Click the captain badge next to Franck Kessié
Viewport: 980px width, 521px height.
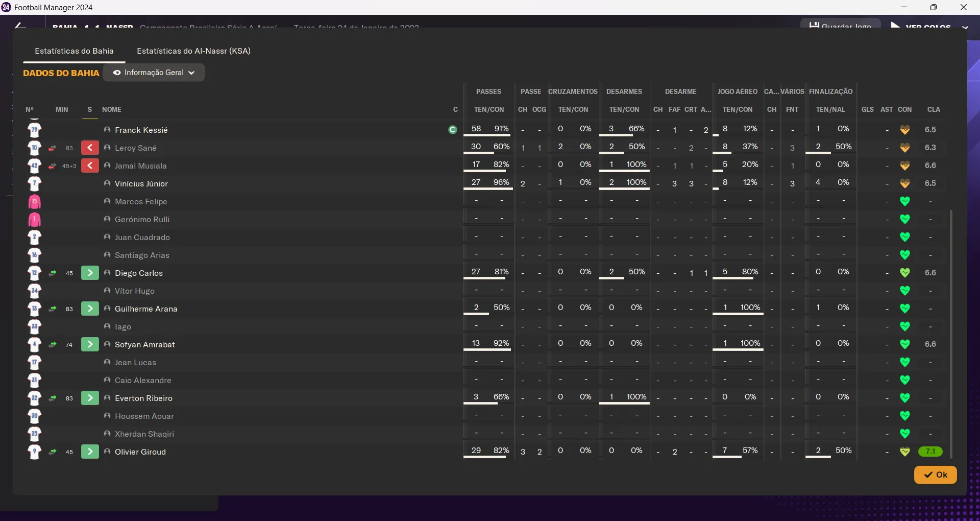pyautogui.click(x=452, y=130)
